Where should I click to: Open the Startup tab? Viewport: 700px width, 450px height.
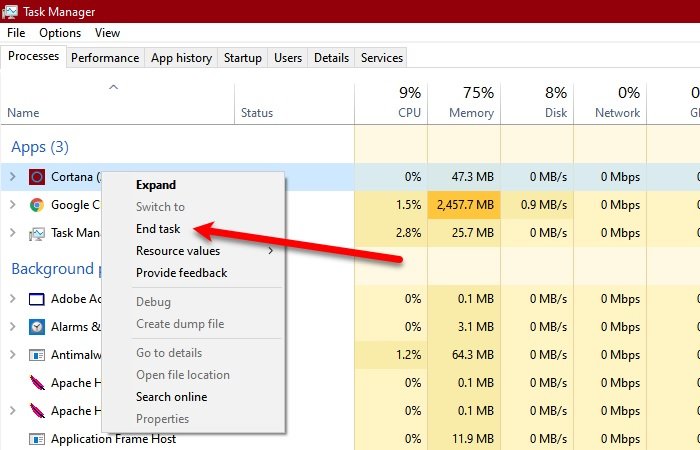coord(242,58)
